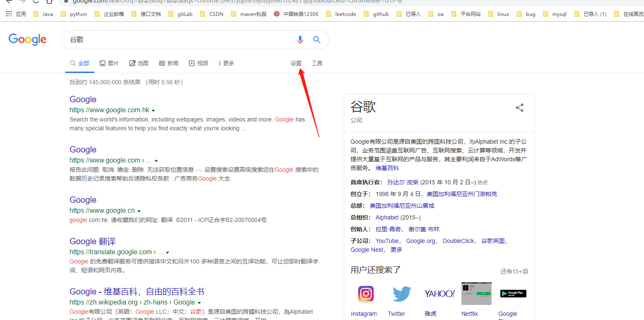Open the 企业邮箱 bookmark folder

coord(109,14)
